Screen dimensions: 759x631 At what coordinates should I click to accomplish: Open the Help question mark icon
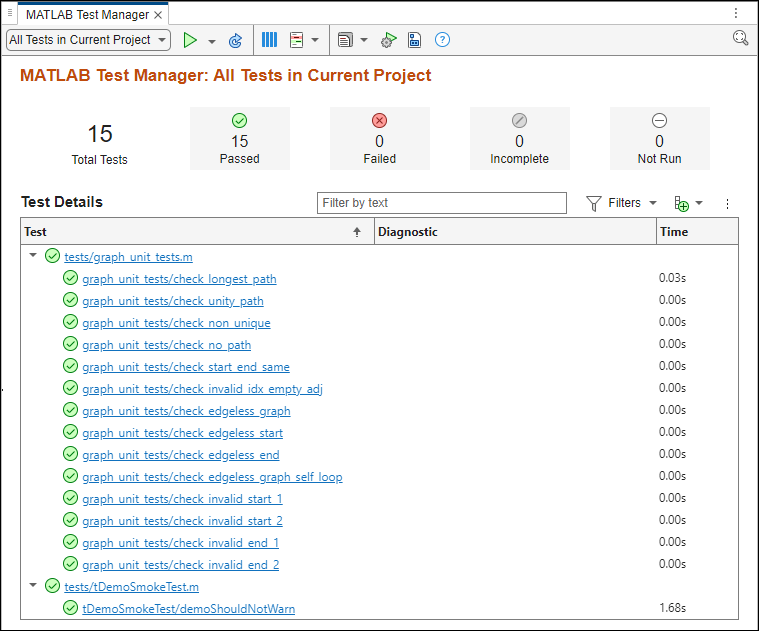pos(442,40)
